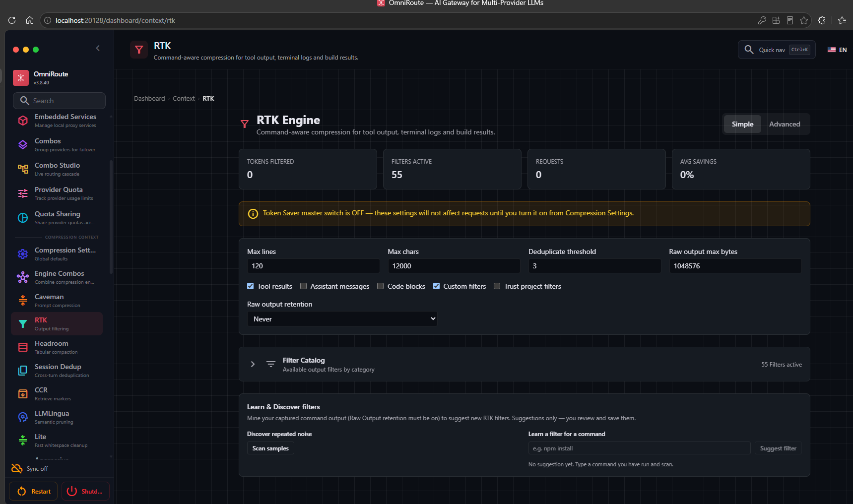This screenshot has height=504, width=853.
Task: Click the Max lines input field
Action: point(314,266)
